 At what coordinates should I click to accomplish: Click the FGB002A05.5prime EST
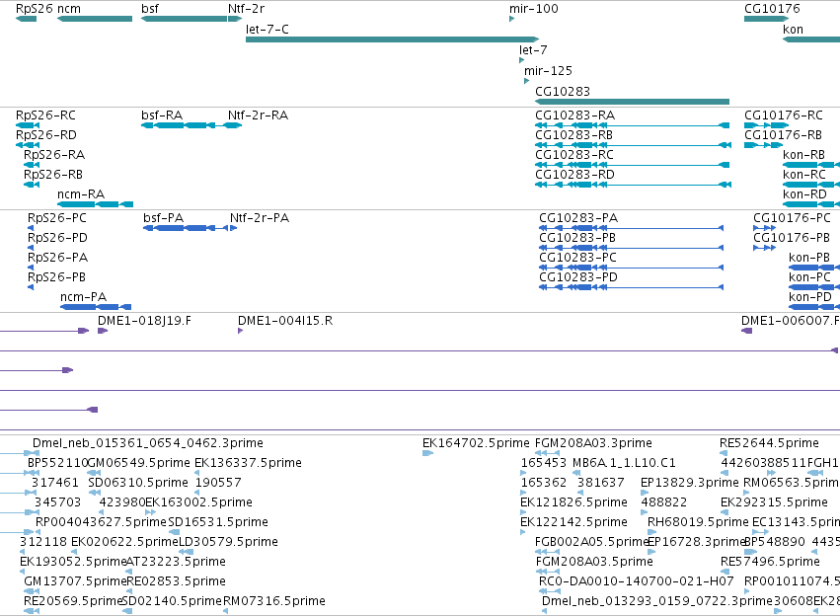547,552
